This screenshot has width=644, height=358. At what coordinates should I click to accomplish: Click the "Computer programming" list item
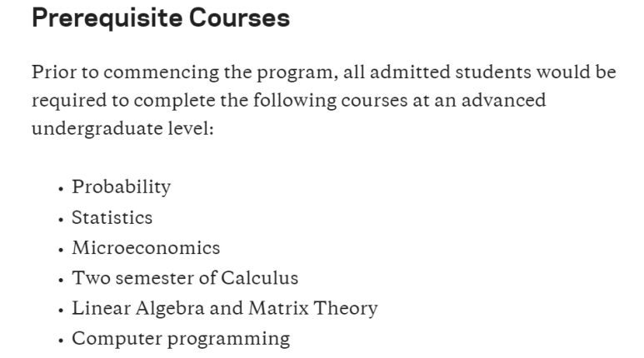(181, 339)
